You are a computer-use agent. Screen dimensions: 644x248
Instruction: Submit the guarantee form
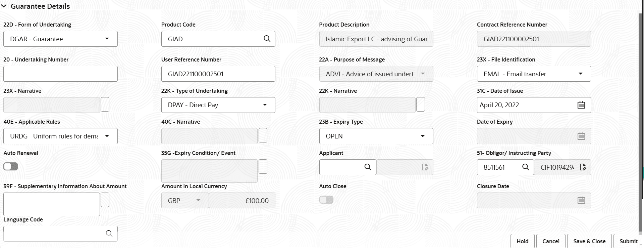tap(629, 241)
